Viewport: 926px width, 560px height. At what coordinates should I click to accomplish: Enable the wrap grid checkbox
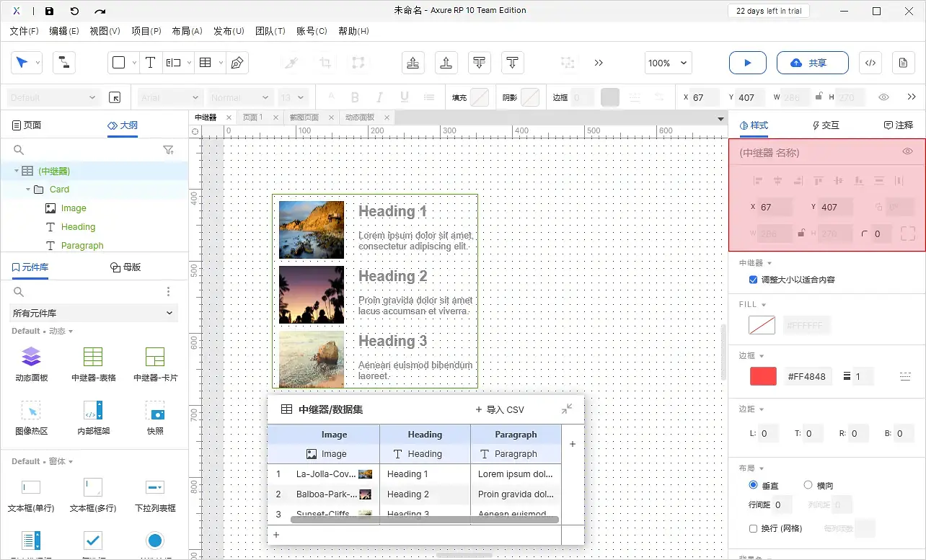[x=754, y=528]
